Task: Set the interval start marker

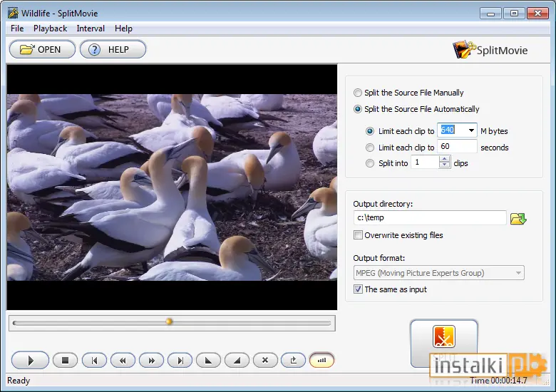Action: click(x=208, y=361)
